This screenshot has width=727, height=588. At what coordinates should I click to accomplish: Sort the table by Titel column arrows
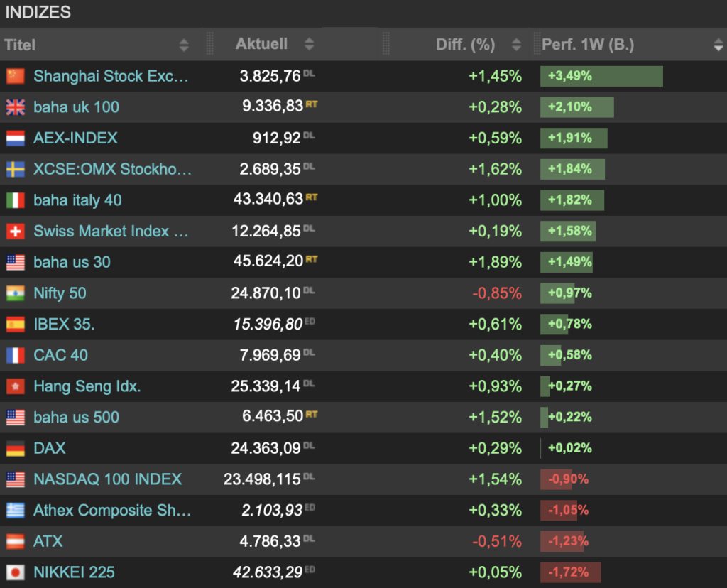point(184,45)
